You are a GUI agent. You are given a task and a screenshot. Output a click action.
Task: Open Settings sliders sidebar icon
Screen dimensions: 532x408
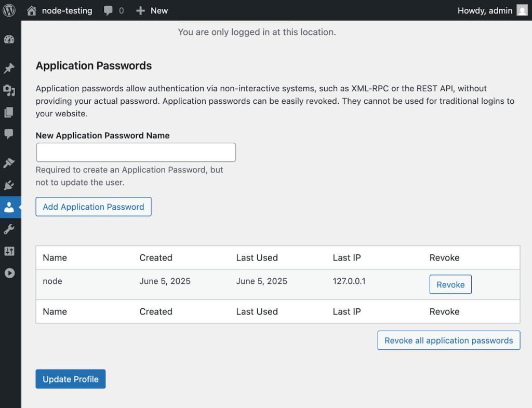tap(9, 251)
